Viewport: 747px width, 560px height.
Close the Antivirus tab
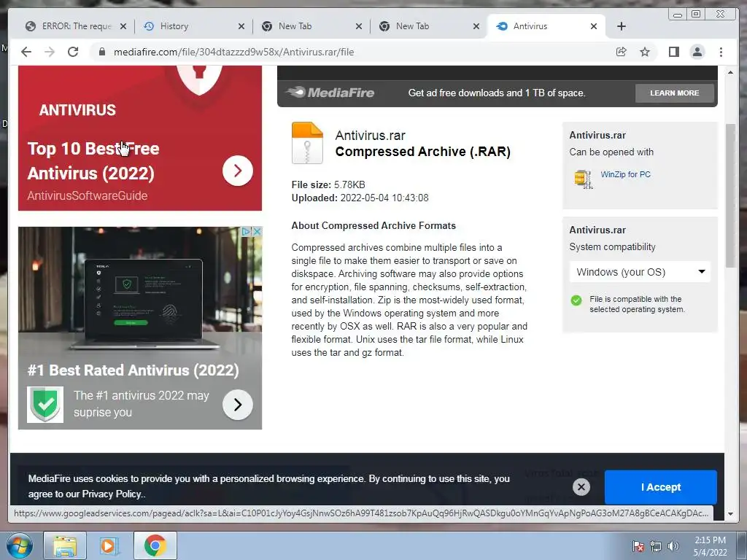(594, 26)
